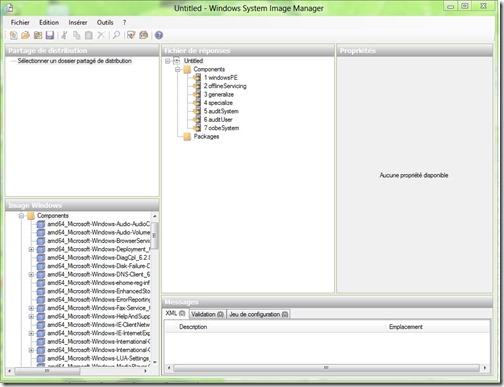504x387 pixels.
Task: Click right arrow of Image Windows horizontal scrollbar
Action: (145, 371)
